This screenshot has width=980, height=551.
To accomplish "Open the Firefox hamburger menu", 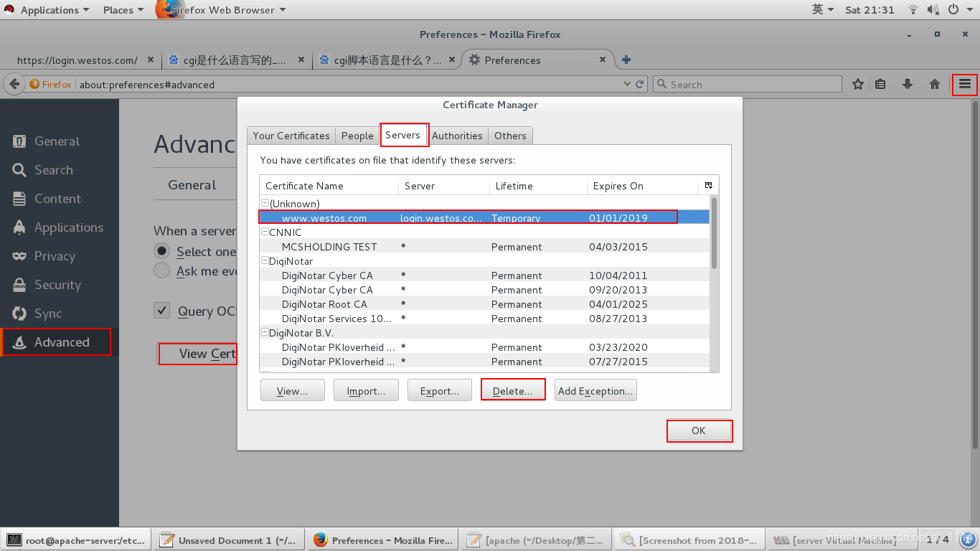I will tap(964, 84).
